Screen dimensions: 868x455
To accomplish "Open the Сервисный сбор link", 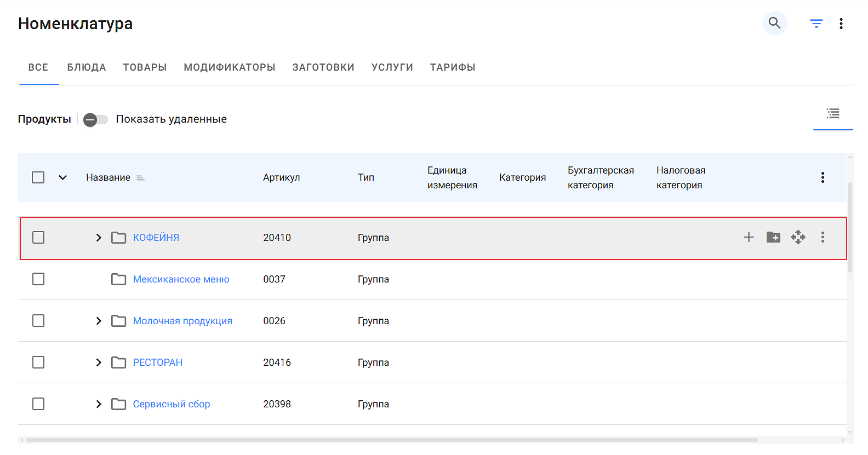I will (x=171, y=404).
